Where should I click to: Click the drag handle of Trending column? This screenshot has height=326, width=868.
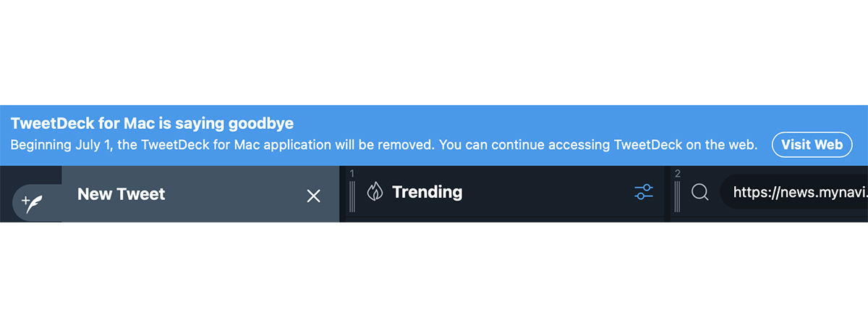click(x=352, y=196)
